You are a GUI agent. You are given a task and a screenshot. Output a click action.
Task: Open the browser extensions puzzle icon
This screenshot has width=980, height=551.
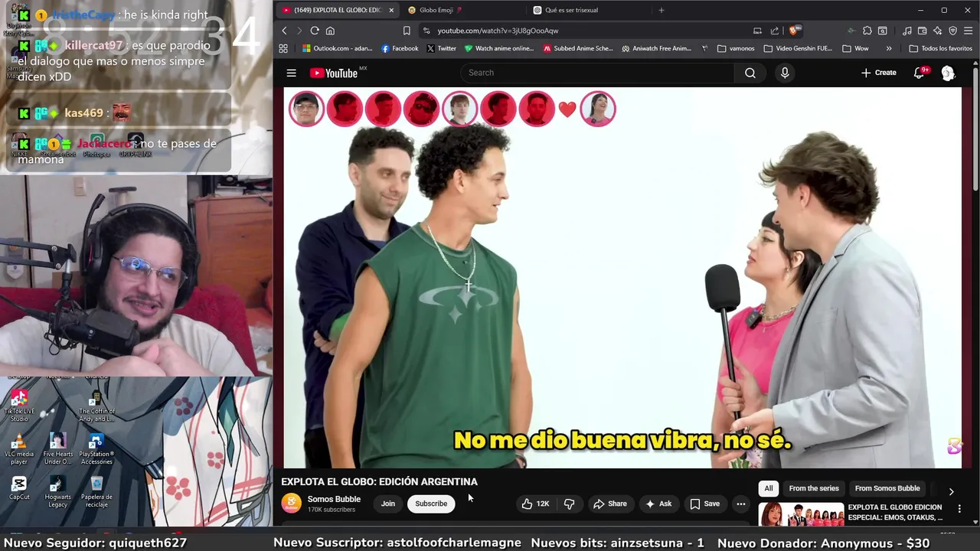click(x=867, y=31)
